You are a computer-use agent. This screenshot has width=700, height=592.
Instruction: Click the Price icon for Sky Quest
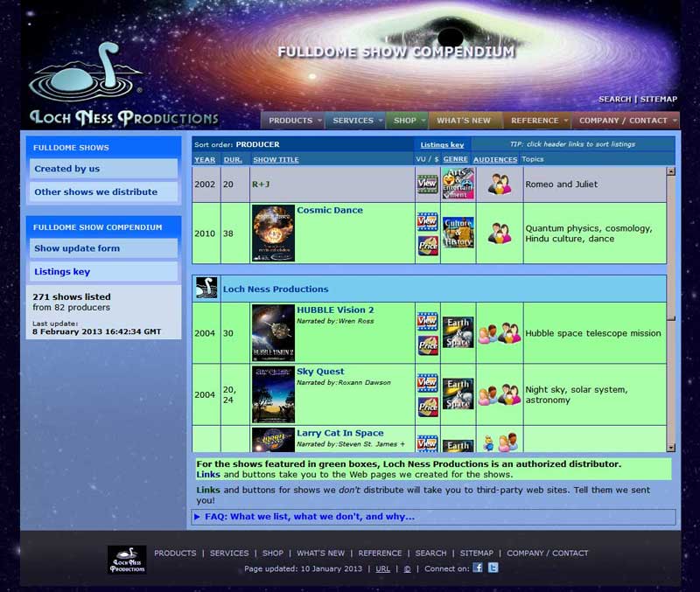(428, 407)
